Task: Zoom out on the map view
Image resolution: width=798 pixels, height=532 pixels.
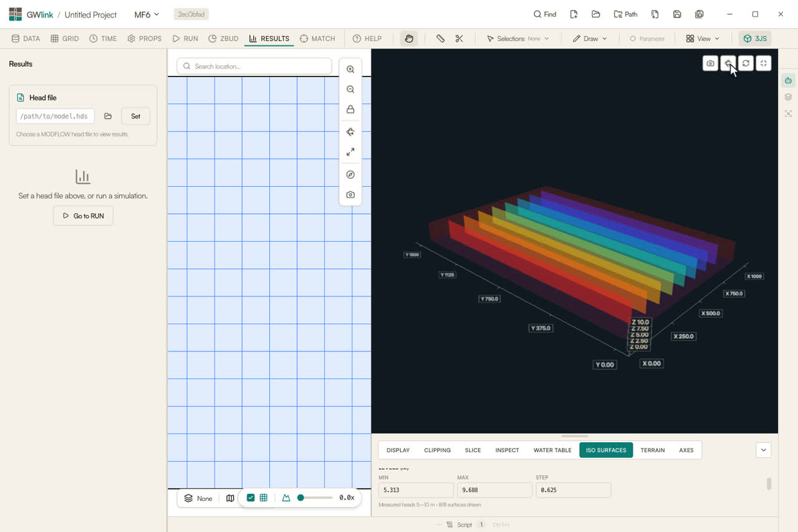Action: coord(350,90)
